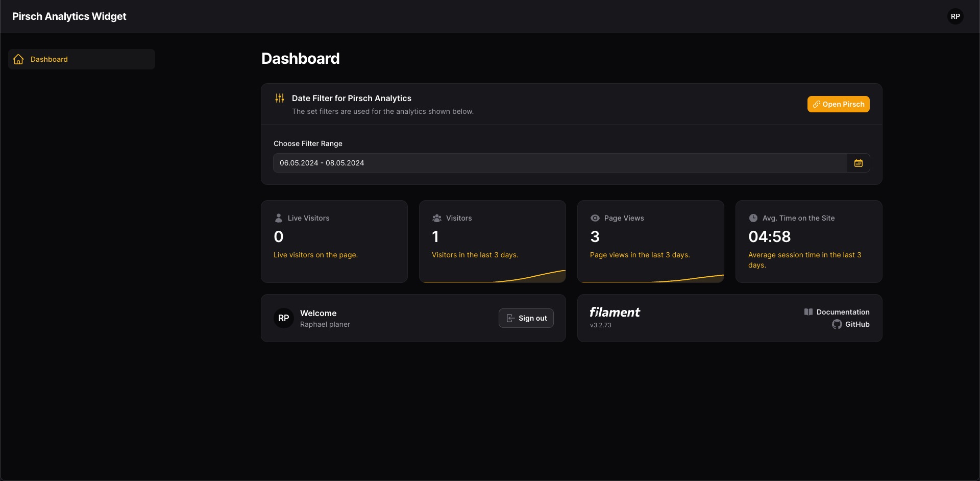Click the filament logo
The image size is (980, 481).
(615, 312)
